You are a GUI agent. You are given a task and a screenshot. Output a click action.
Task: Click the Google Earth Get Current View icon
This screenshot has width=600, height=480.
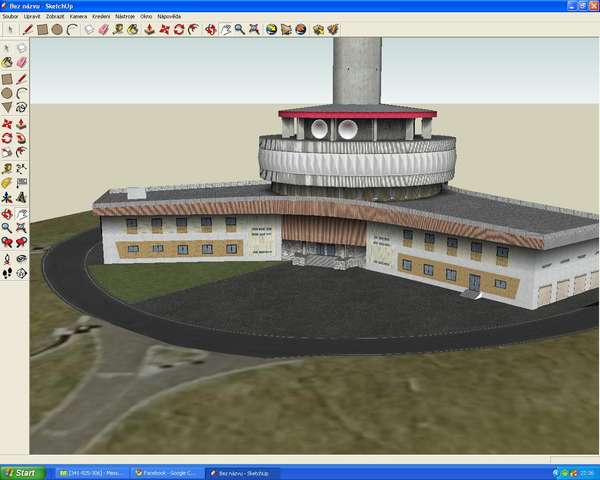(271, 29)
